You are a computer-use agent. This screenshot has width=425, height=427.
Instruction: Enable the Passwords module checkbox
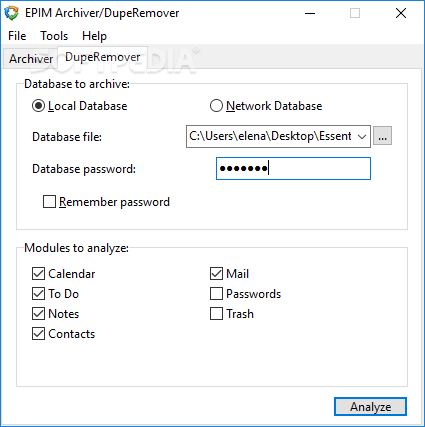click(216, 294)
